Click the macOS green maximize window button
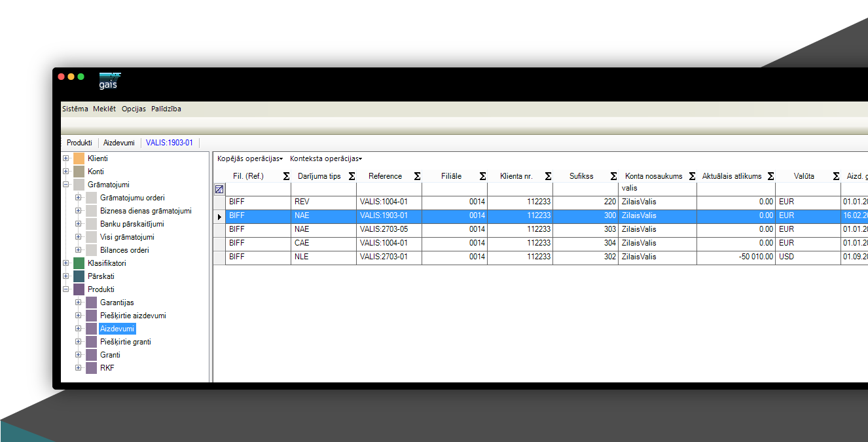This screenshot has width=868, height=442. tap(81, 77)
